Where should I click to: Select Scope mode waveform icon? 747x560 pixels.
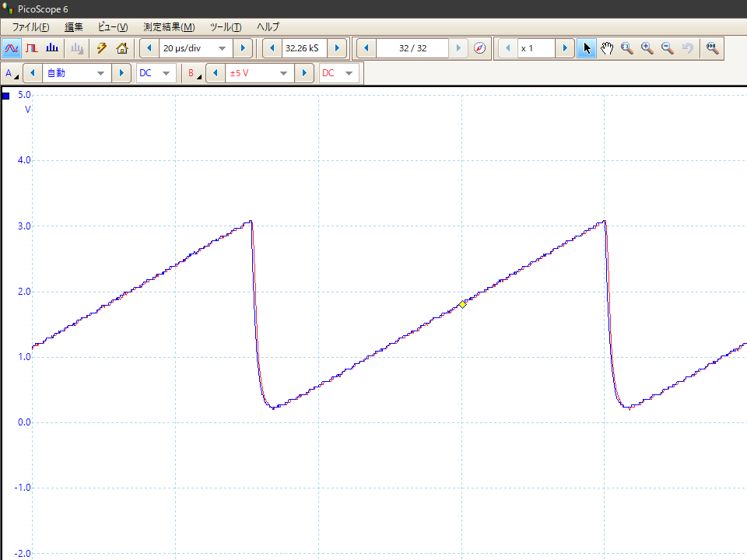12,48
